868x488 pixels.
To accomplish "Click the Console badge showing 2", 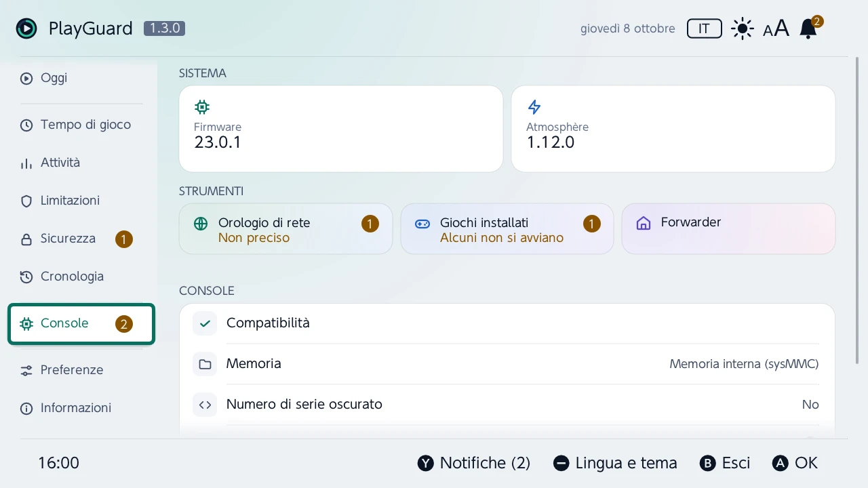I will (124, 324).
